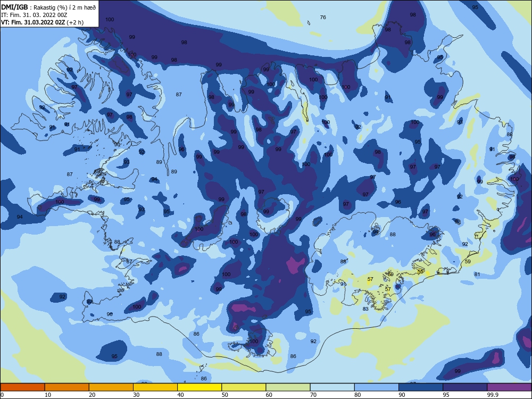532x399 pixels.
Task: Click the '76' humidity value on the map
Action: coord(323,18)
